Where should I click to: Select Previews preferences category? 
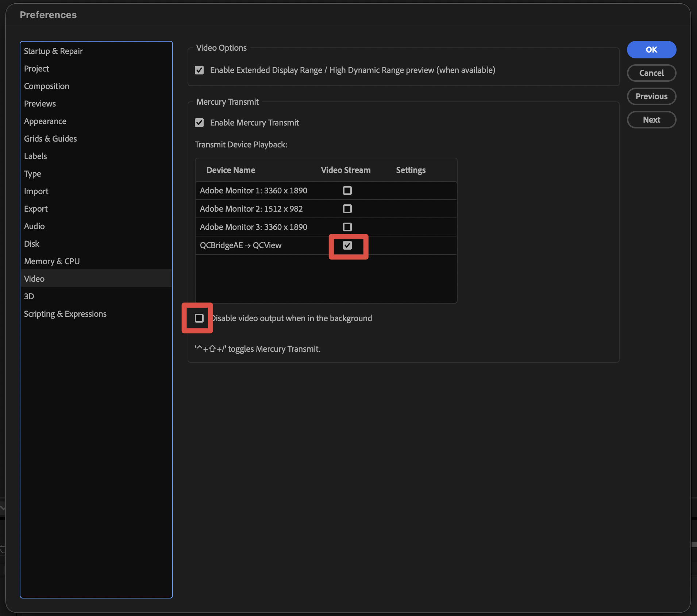(x=96, y=104)
